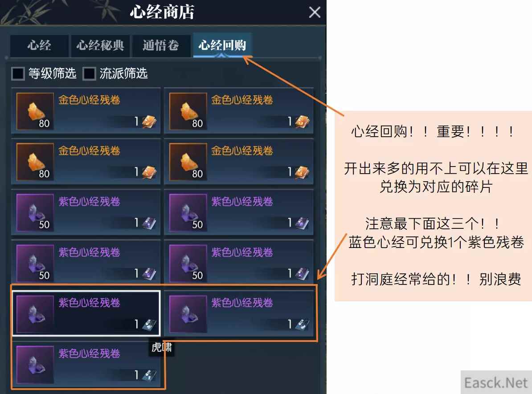The height and width of the screenshot is (394, 532).
Task: Click the purple fragment icon in the white-highlighted item
Action: (x=35, y=313)
